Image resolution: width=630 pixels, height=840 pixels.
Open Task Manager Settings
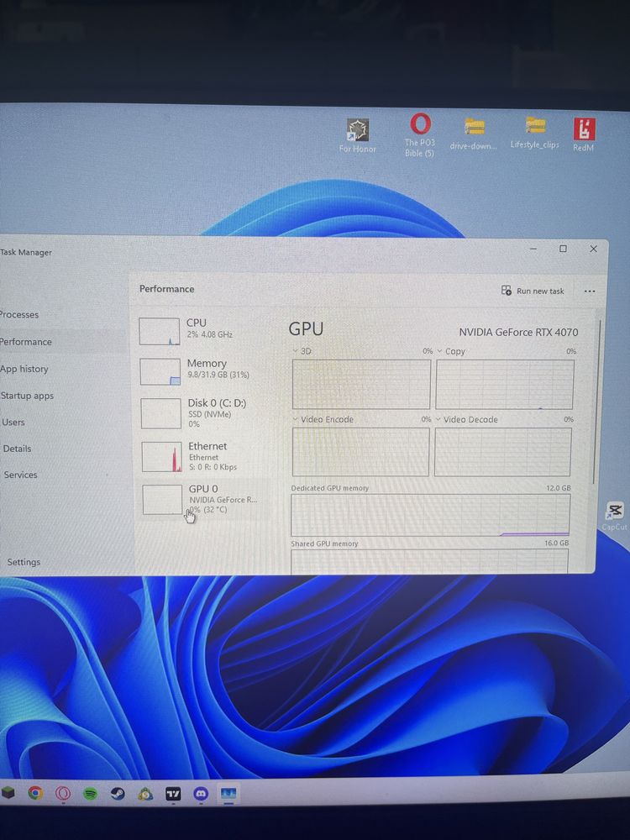24,562
